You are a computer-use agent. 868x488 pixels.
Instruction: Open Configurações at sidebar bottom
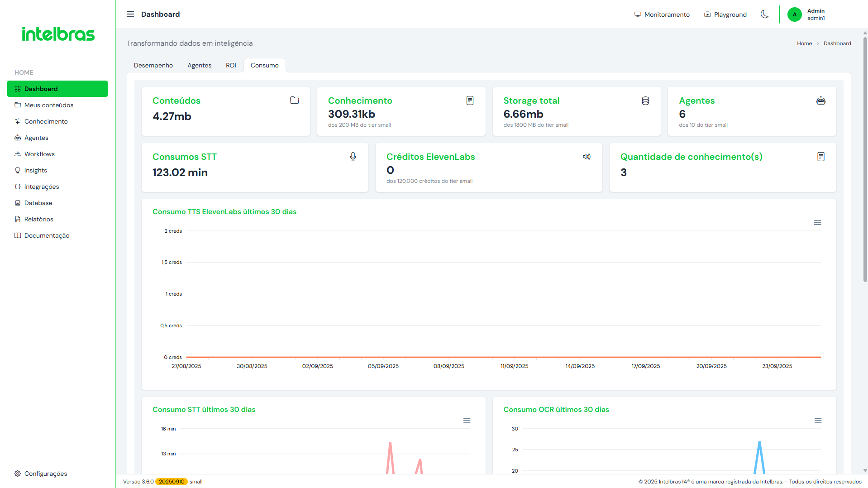57,474
